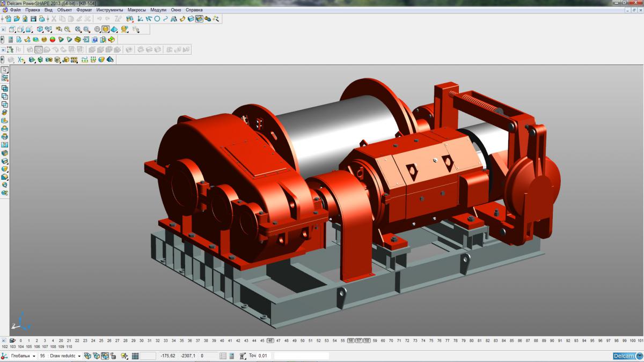Image resolution: width=644 pixels, height=362 pixels.
Task: Open the Wizards magic wand icon
Action: 216,19
